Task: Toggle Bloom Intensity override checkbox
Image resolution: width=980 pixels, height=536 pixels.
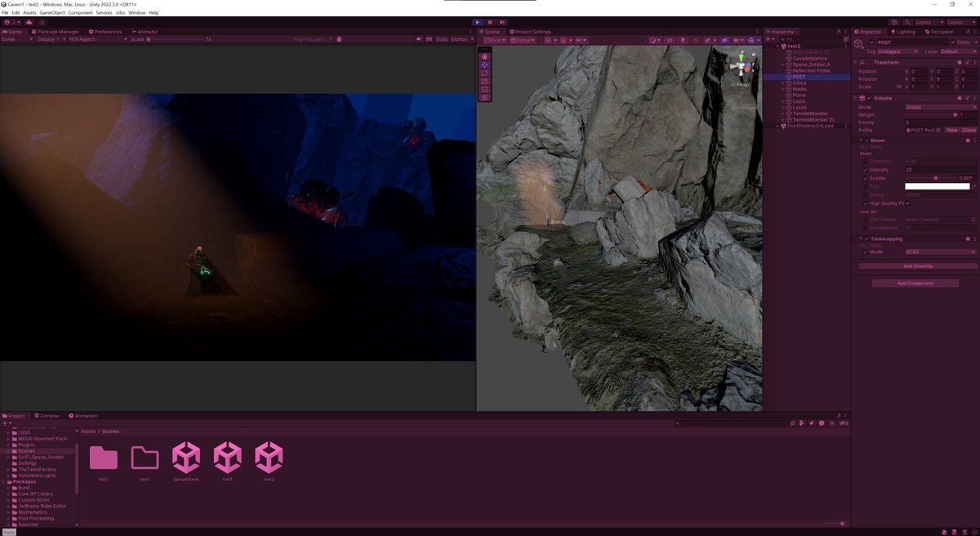Action: click(x=866, y=170)
